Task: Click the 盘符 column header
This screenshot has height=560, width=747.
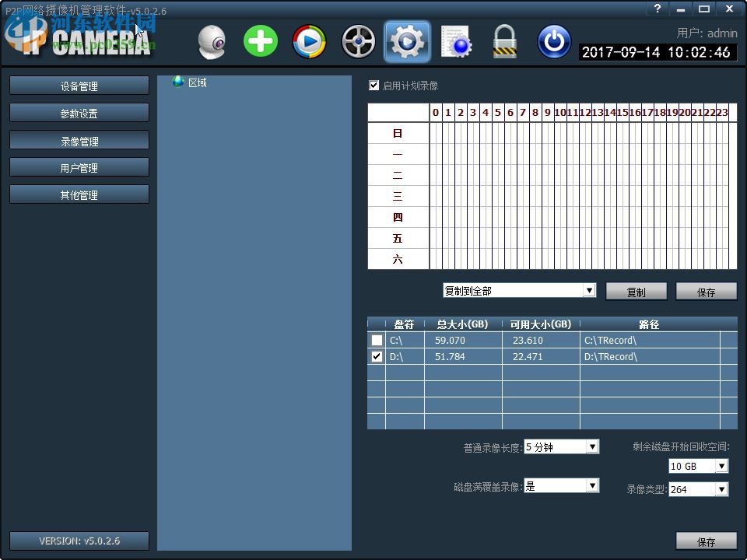Action: 405,324
